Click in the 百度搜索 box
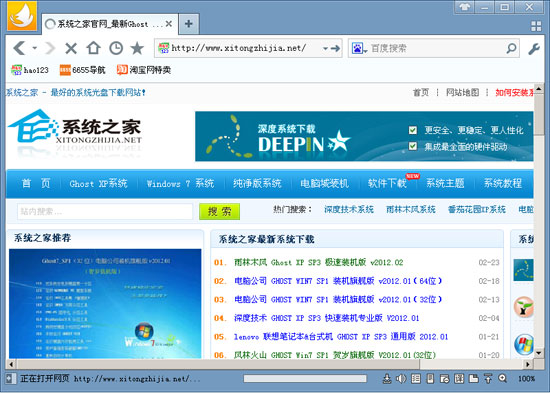The height and width of the screenshot is (393, 550). 433,48
